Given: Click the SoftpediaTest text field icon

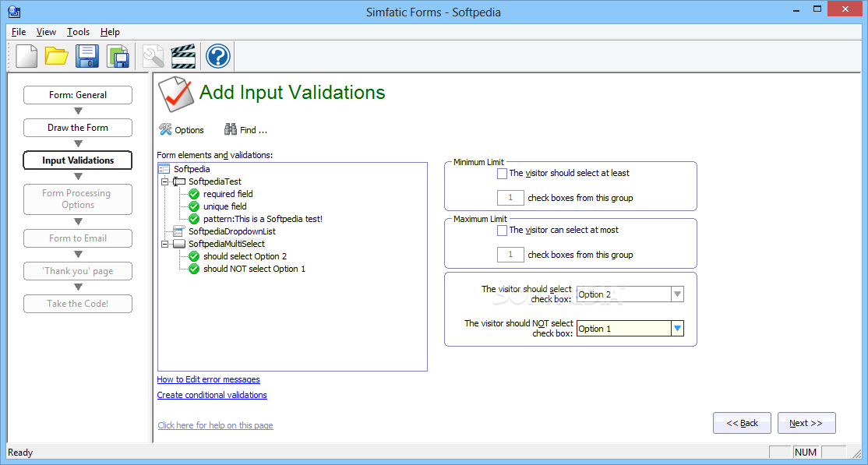Looking at the screenshot, I should click(x=178, y=181).
